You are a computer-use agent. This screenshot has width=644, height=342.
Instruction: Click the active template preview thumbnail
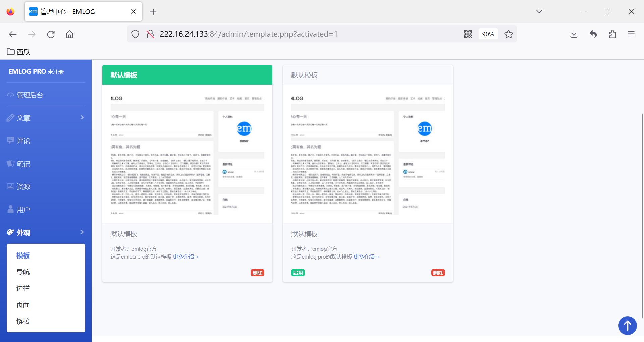[x=187, y=154]
